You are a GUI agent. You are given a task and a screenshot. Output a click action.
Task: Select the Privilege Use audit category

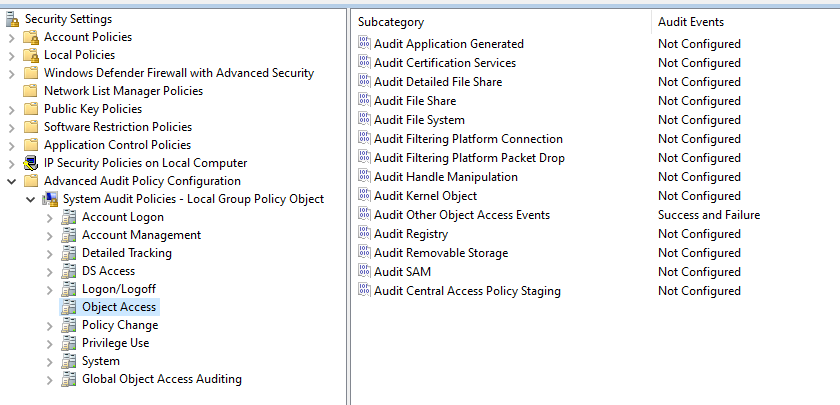tap(115, 343)
